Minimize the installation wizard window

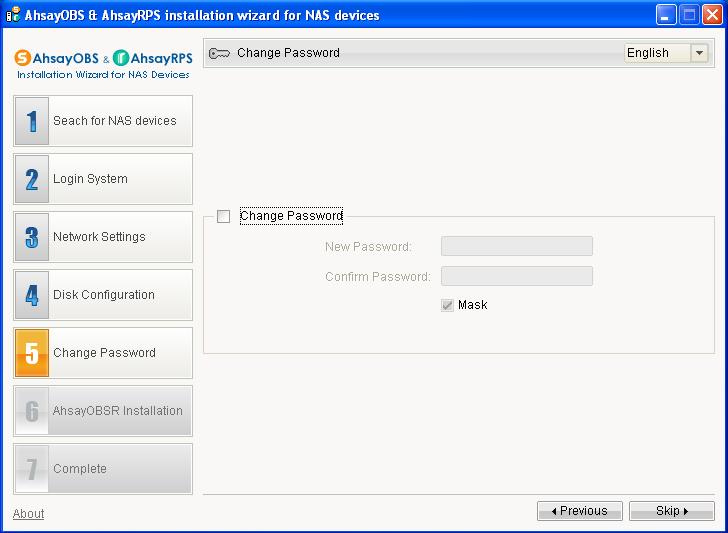665,15
